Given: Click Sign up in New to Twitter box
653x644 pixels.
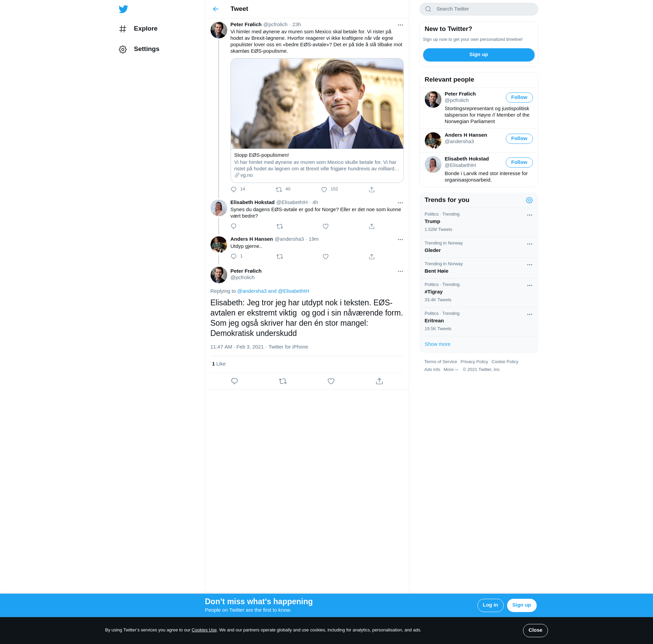Looking at the screenshot, I should 479,55.
